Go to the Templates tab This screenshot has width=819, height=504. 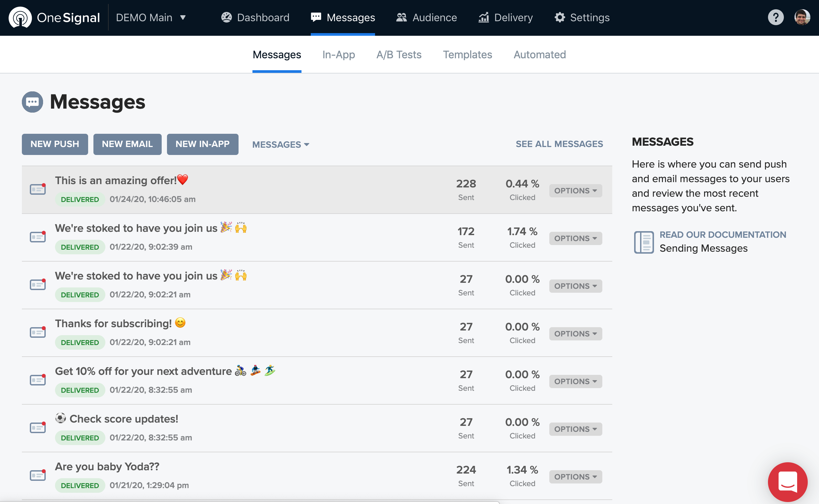(x=467, y=55)
